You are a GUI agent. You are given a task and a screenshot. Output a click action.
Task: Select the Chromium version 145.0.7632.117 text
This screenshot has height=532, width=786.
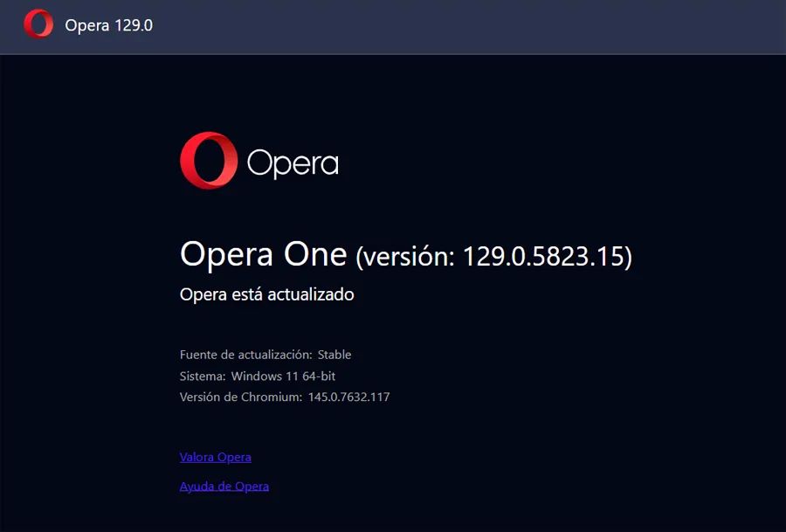348,397
